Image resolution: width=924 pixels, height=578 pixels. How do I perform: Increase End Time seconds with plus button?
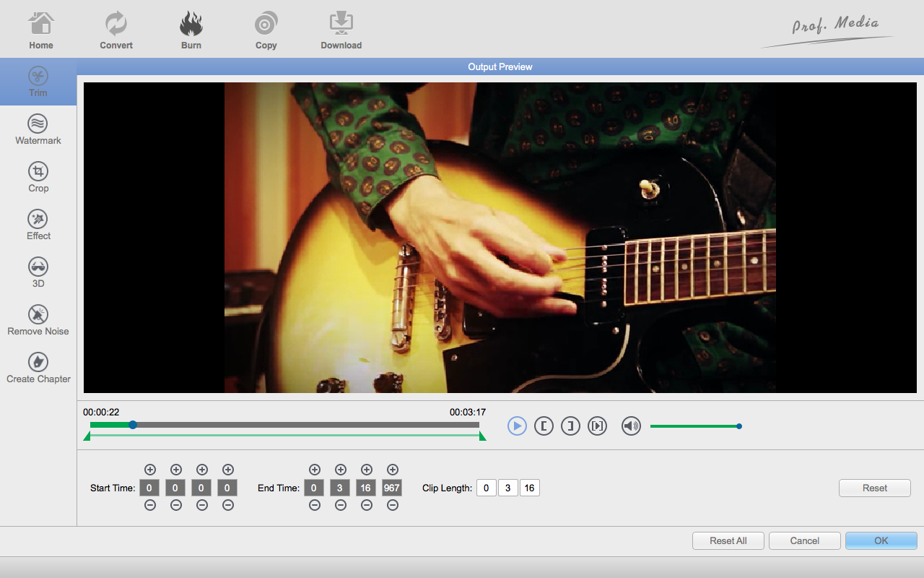point(366,470)
